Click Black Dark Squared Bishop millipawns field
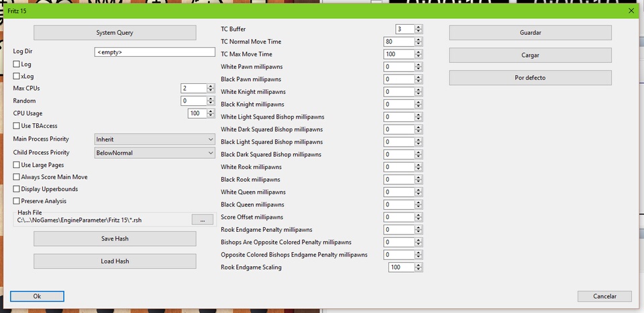 398,154
